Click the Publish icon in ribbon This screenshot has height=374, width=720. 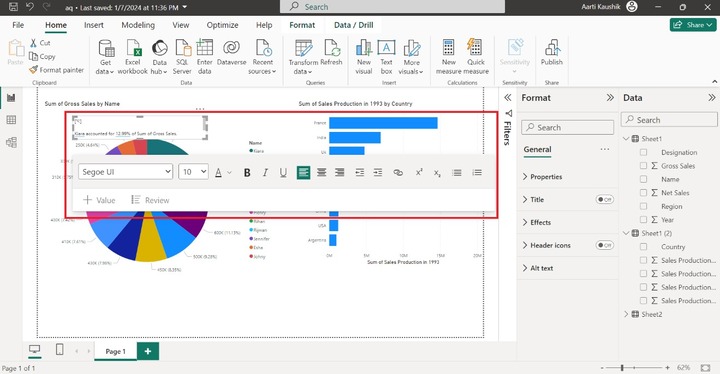(551, 52)
